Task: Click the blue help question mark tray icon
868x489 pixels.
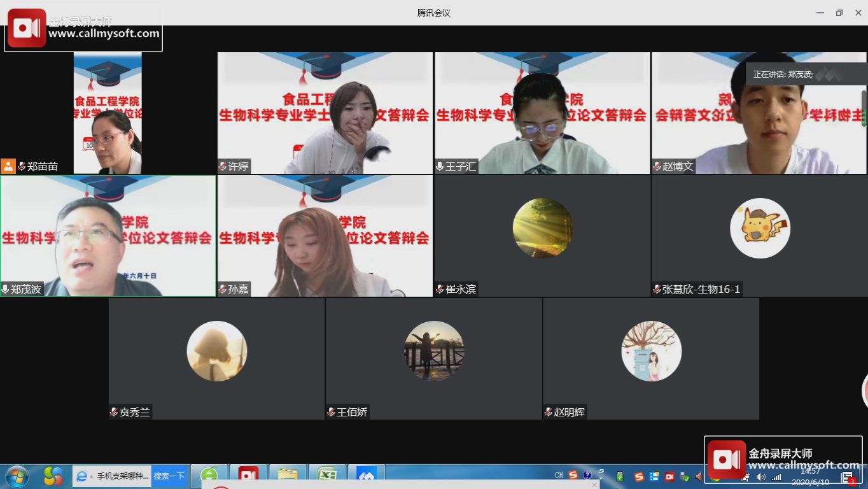Action: (587, 475)
